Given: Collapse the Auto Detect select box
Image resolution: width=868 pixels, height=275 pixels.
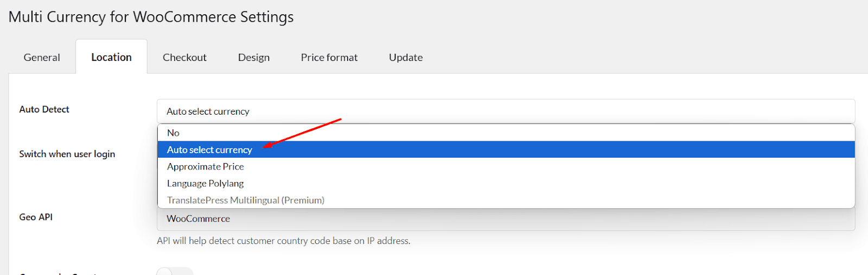Looking at the screenshot, I should pyautogui.click(x=506, y=111).
